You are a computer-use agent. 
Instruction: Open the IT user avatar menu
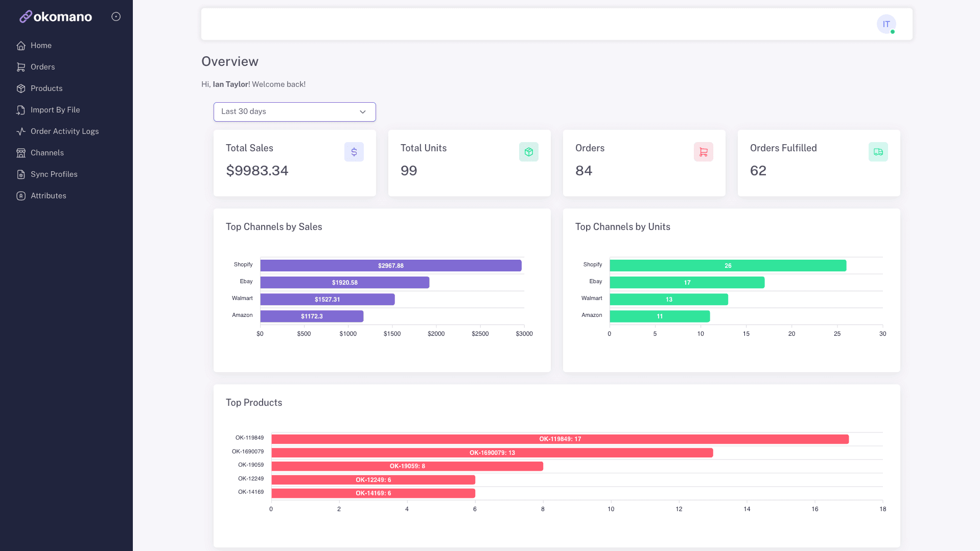coord(886,24)
